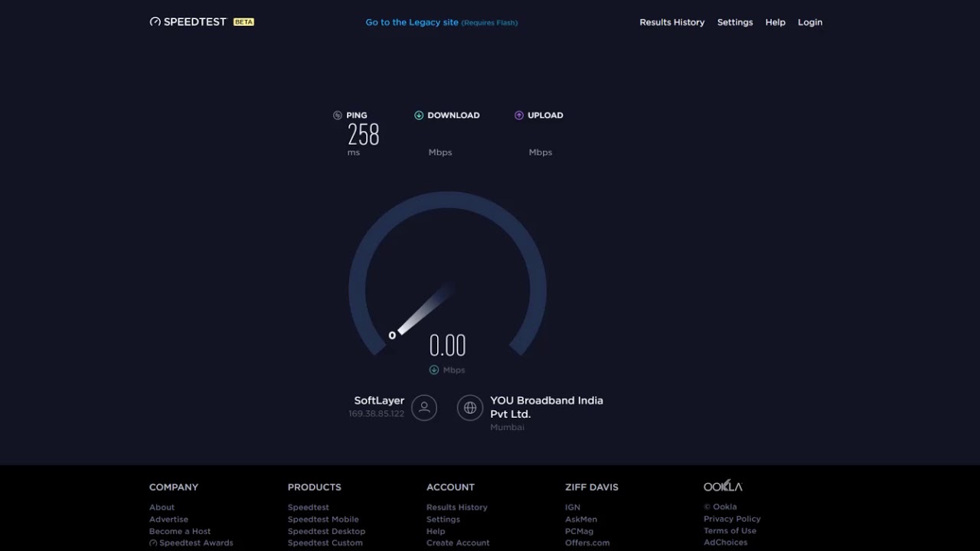
Task: Click the speedometer gauge needle
Action: (425, 308)
